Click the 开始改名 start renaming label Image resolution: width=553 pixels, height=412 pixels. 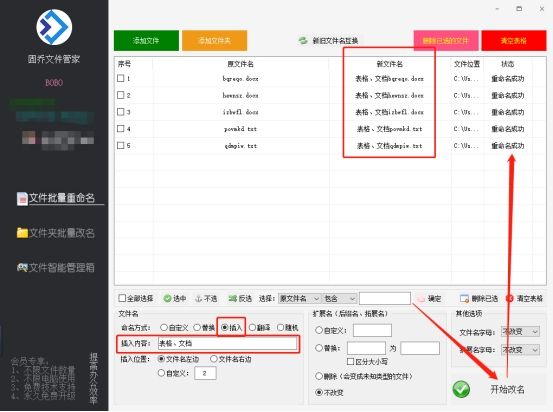click(507, 389)
